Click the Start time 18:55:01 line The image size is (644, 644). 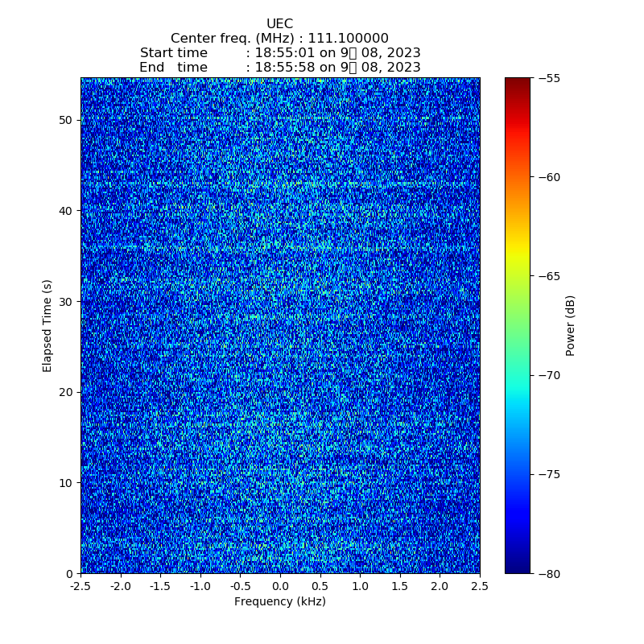click(279, 53)
